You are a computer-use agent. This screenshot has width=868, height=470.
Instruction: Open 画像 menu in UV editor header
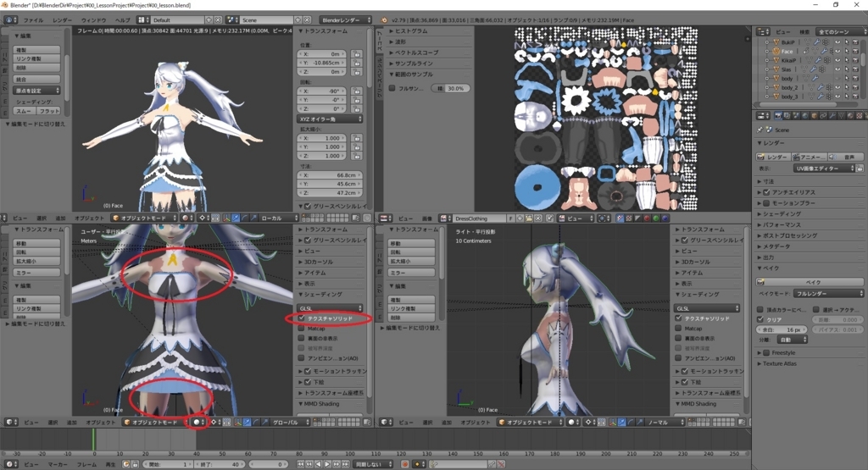pos(427,218)
